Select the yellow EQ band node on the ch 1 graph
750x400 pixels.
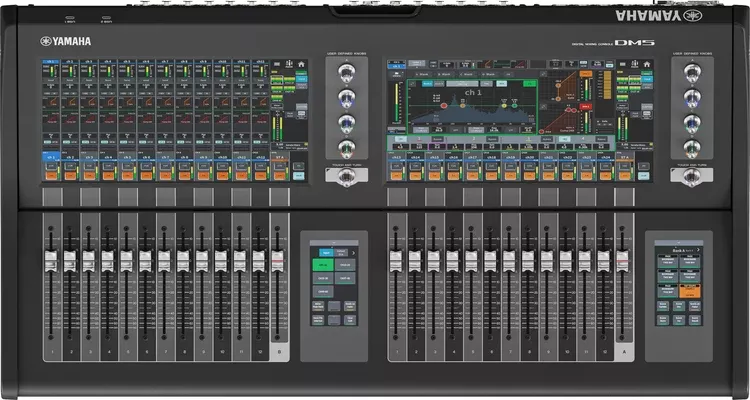504,106
